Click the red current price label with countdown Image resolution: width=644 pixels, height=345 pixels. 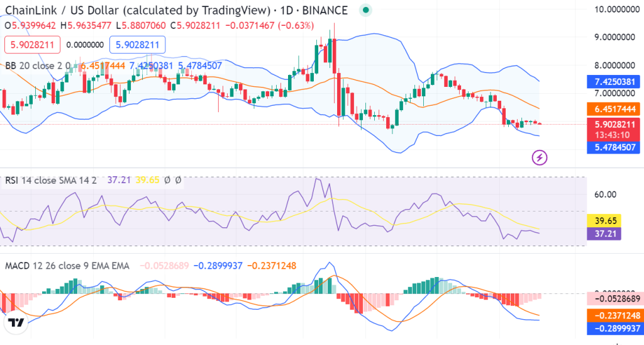pos(613,129)
